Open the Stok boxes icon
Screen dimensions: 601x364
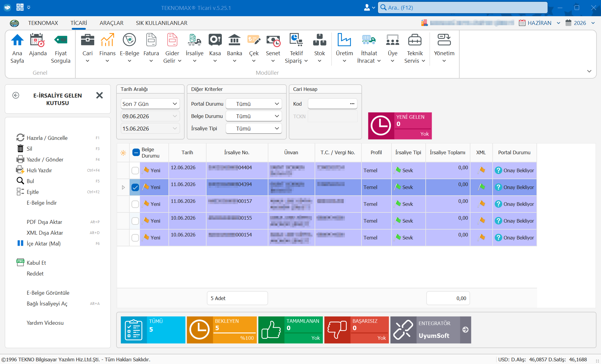point(319,40)
